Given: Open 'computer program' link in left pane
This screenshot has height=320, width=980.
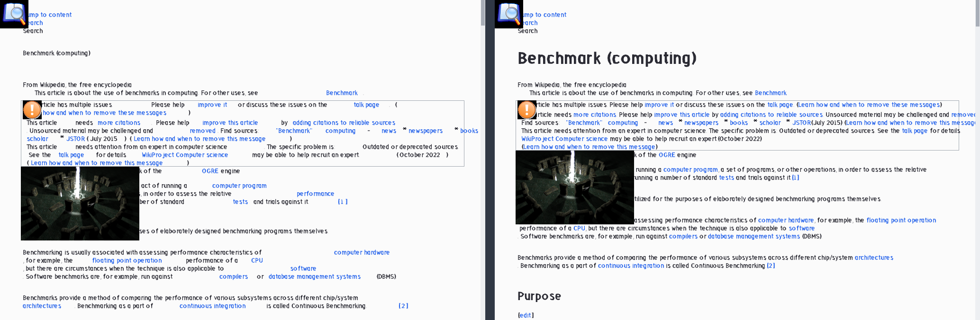Looking at the screenshot, I should (239, 186).
